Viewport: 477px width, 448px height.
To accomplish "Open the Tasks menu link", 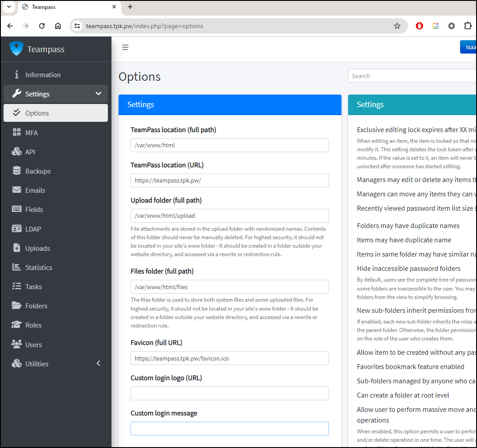I will (56, 286).
